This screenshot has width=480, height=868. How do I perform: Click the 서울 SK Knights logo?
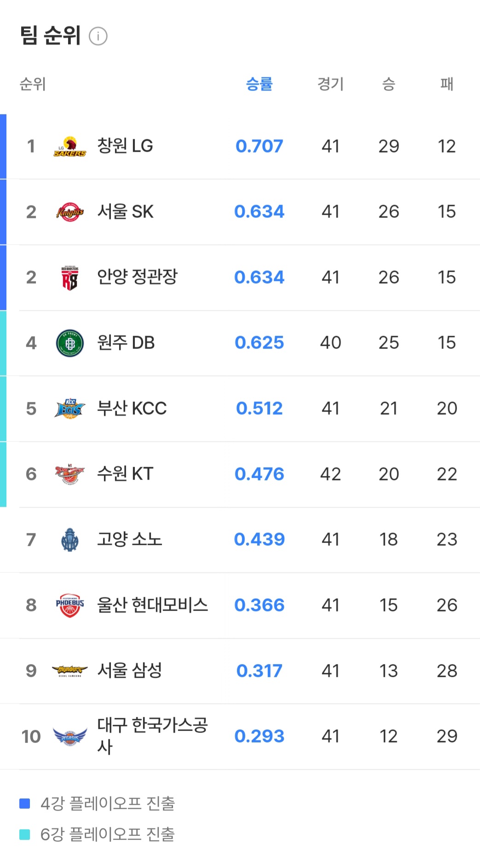click(x=69, y=212)
